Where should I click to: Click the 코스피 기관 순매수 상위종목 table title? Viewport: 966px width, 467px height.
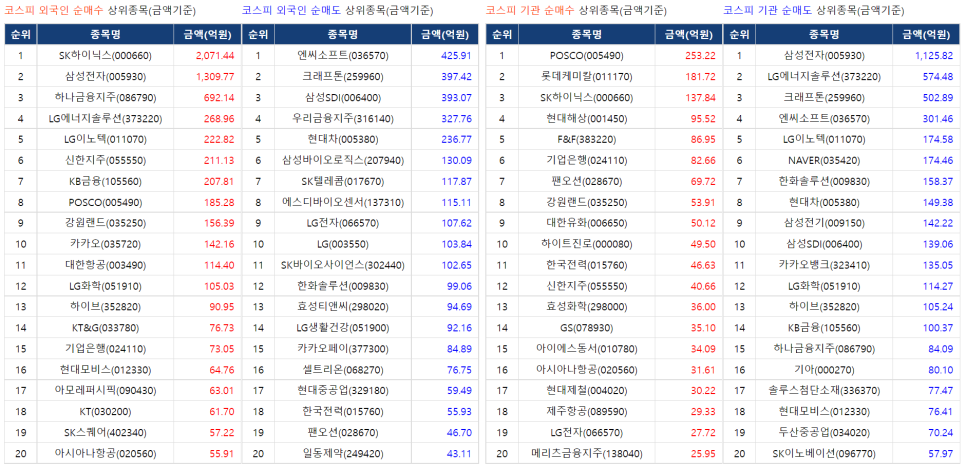[x=576, y=10]
